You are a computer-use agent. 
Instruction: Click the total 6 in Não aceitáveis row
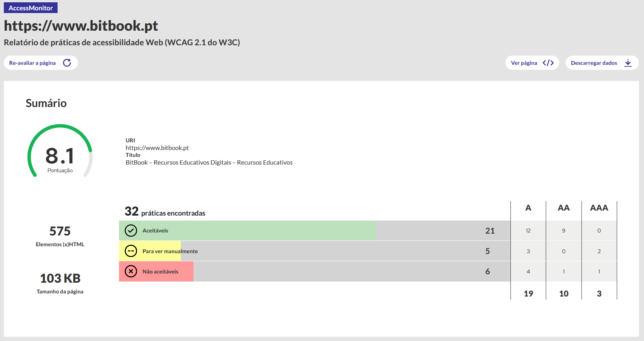pyautogui.click(x=487, y=272)
